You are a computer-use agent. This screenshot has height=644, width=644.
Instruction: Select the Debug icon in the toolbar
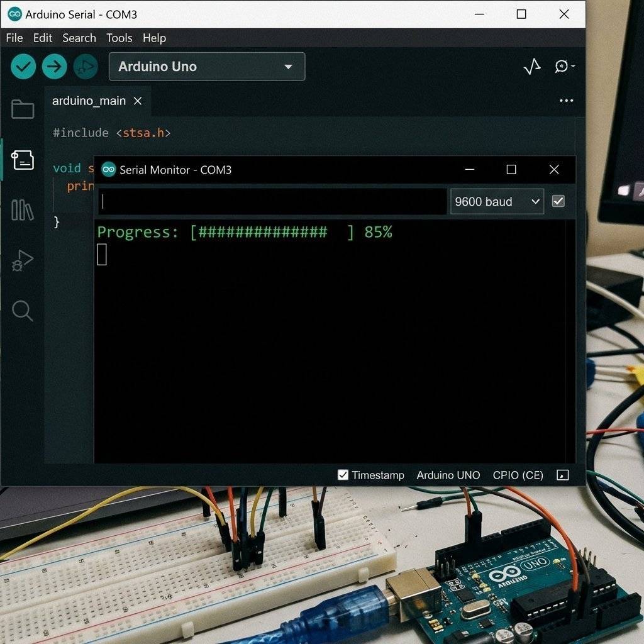point(86,66)
